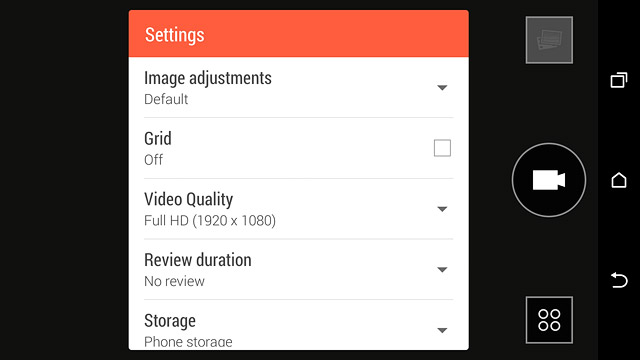
Task: Click the Settings header title
Action: [175, 35]
